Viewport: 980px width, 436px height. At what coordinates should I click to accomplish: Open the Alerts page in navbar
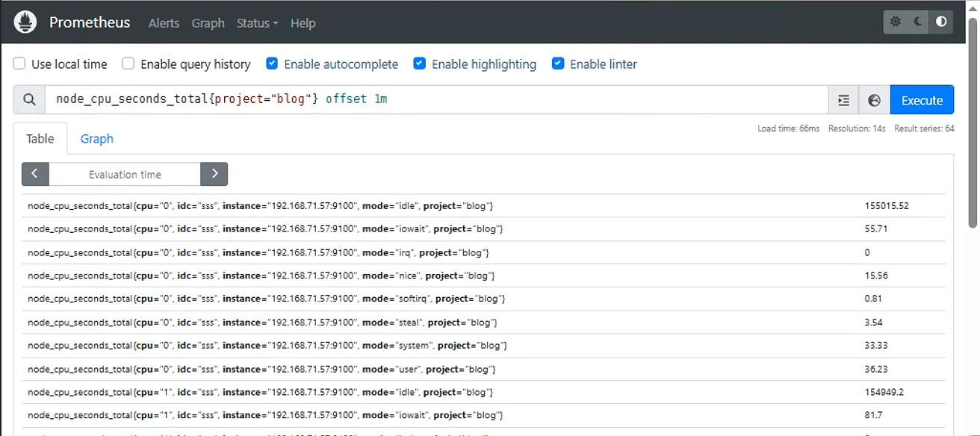tap(164, 23)
